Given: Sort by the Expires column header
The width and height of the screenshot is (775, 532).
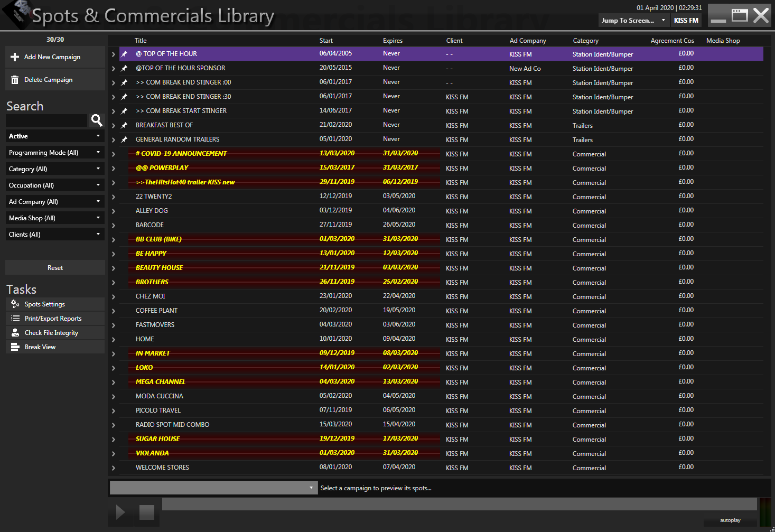Looking at the screenshot, I should click(x=393, y=41).
